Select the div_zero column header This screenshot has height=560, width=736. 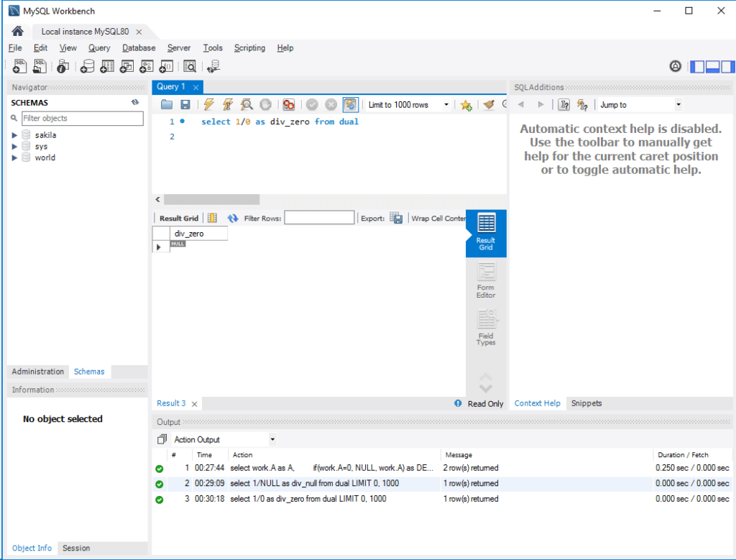pyautogui.click(x=198, y=234)
